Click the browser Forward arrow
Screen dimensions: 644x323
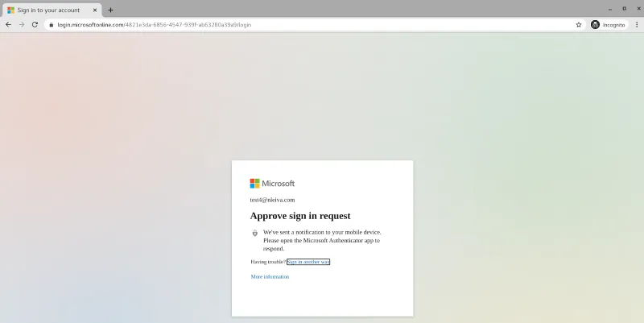click(x=22, y=25)
